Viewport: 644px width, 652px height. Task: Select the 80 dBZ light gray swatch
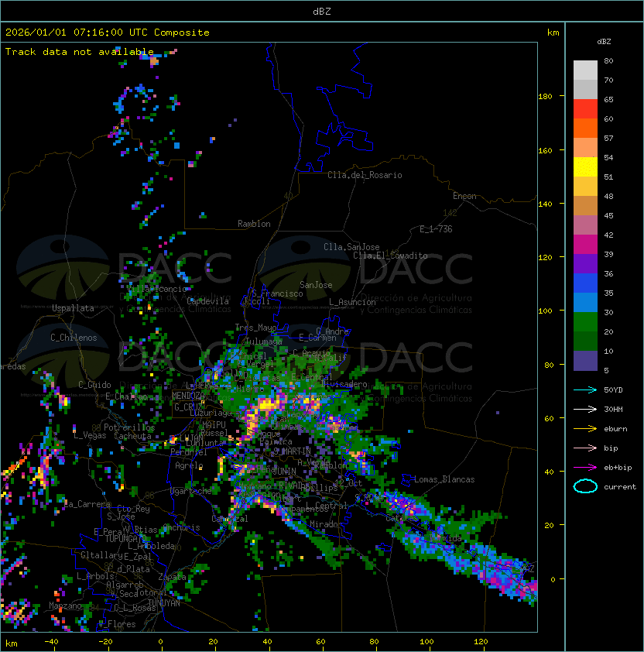(585, 70)
